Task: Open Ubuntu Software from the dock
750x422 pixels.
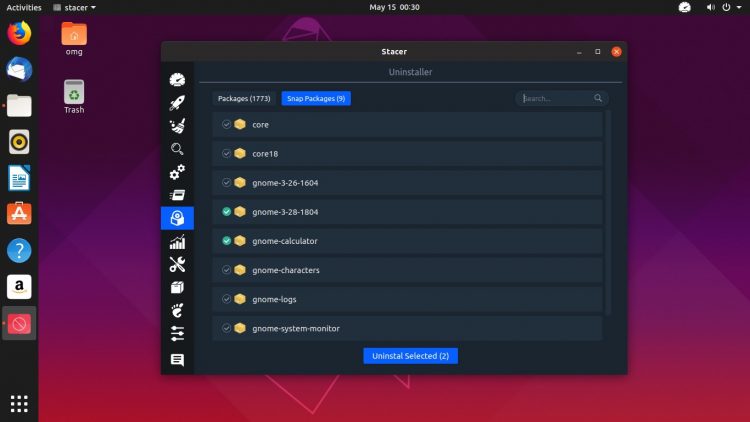Action: coord(19,214)
